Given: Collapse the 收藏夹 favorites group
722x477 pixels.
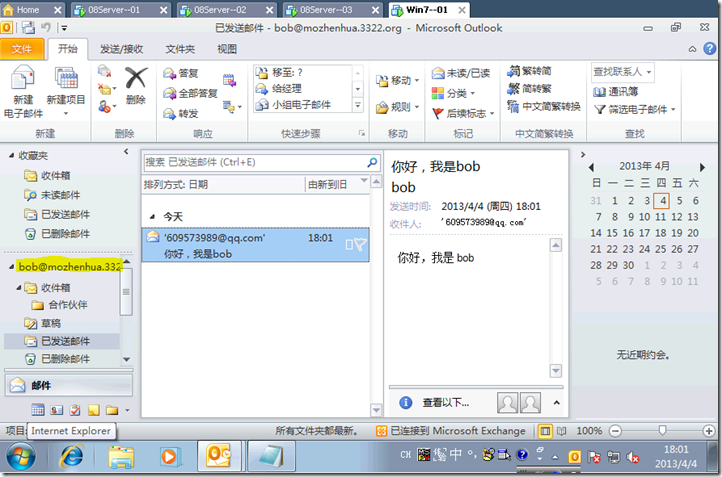Looking at the screenshot, I should (x=12, y=156).
